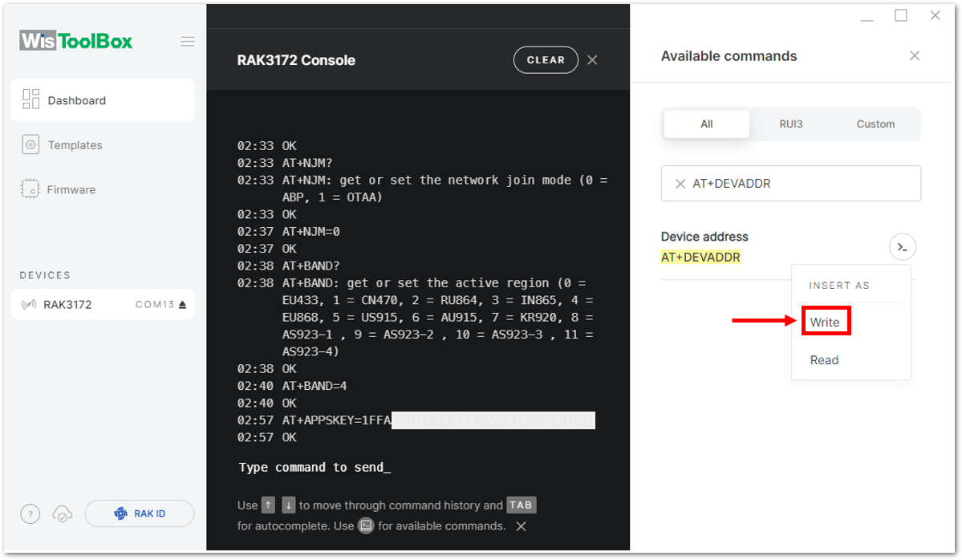Select the RAK3172 device entry
This screenshot has height=560, width=962.
point(103,304)
